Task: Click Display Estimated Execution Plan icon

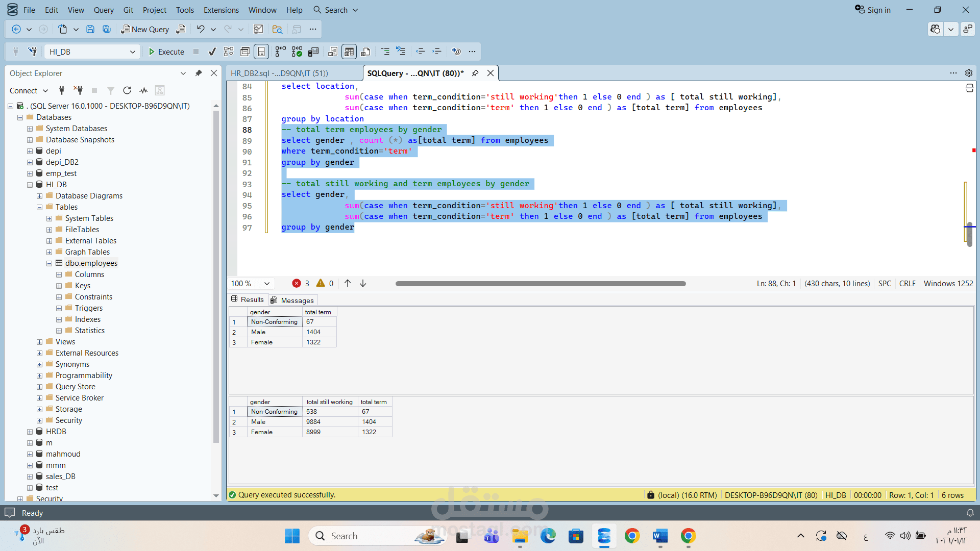Action: click(x=229, y=52)
